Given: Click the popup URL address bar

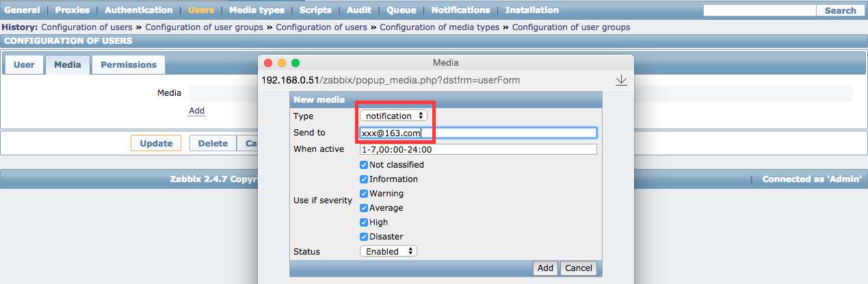Looking at the screenshot, I should pos(391,80).
